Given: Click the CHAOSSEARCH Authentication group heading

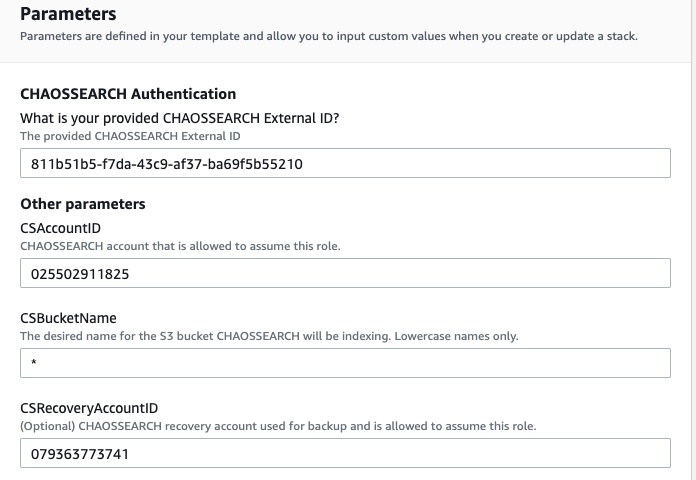Looking at the screenshot, I should (x=128, y=94).
